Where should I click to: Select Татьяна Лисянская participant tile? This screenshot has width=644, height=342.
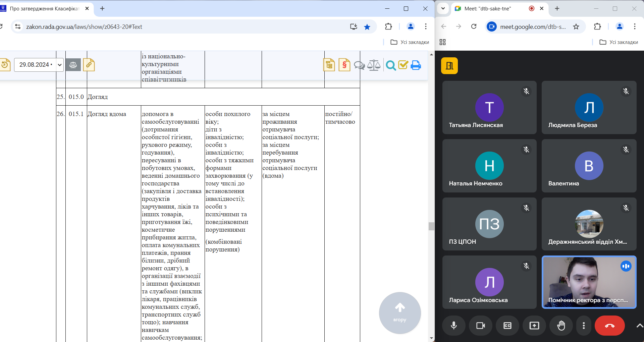[x=489, y=107]
